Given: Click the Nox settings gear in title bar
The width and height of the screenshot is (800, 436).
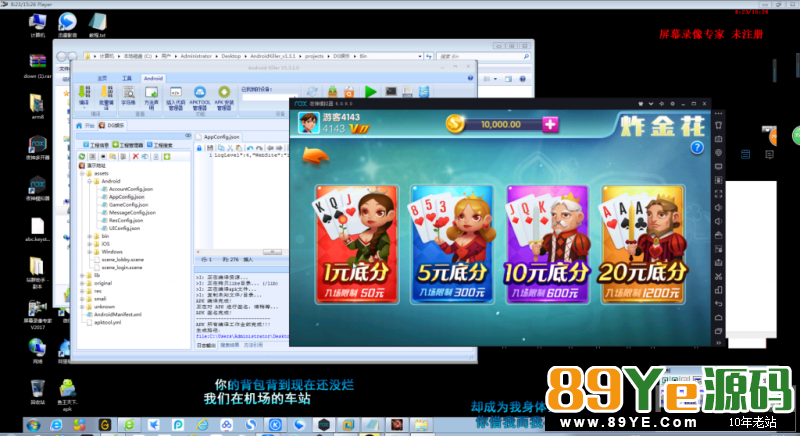Looking at the screenshot, I should click(x=672, y=104).
